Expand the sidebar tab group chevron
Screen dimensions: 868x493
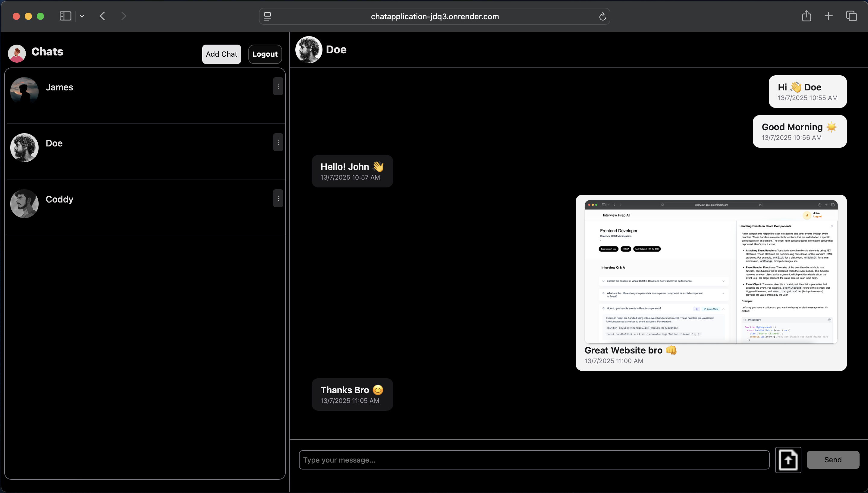(x=82, y=16)
